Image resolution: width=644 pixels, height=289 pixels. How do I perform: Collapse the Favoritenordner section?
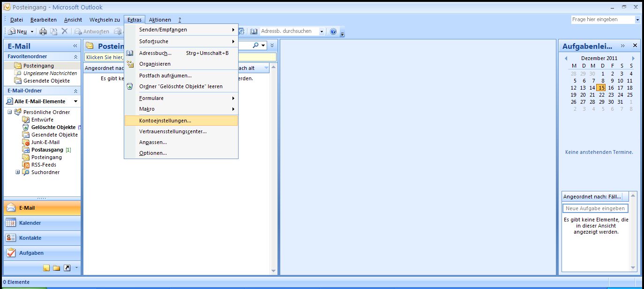click(x=75, y=57)
